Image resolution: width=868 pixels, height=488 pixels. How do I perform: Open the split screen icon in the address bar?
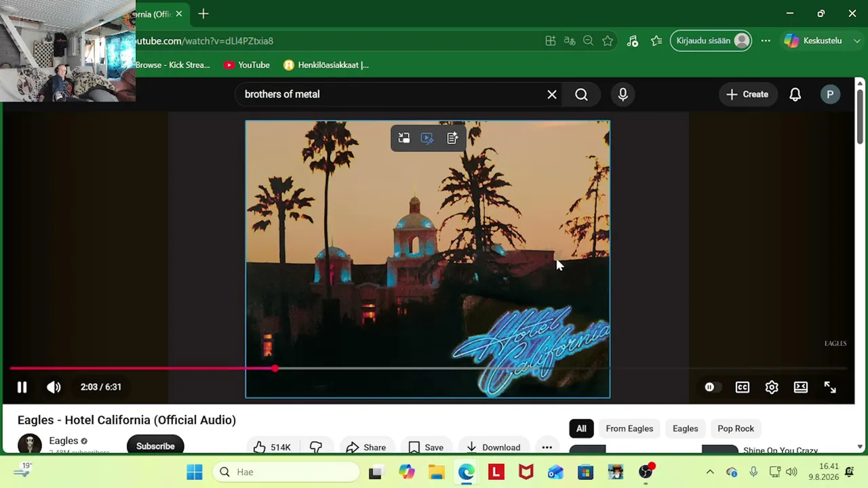pos(551,41)
